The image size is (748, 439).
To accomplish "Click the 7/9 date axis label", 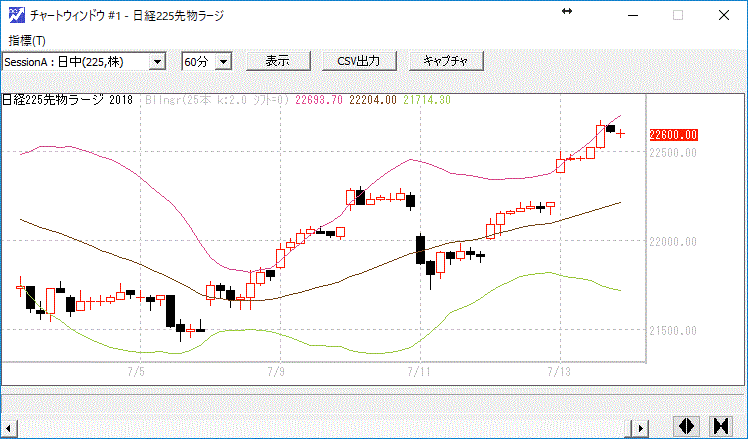I will tap(276, 371).
